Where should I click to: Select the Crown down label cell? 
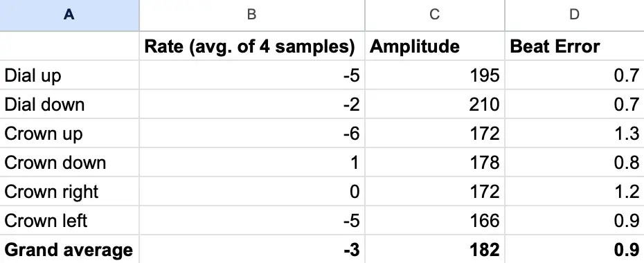click(x=69, y=163)
